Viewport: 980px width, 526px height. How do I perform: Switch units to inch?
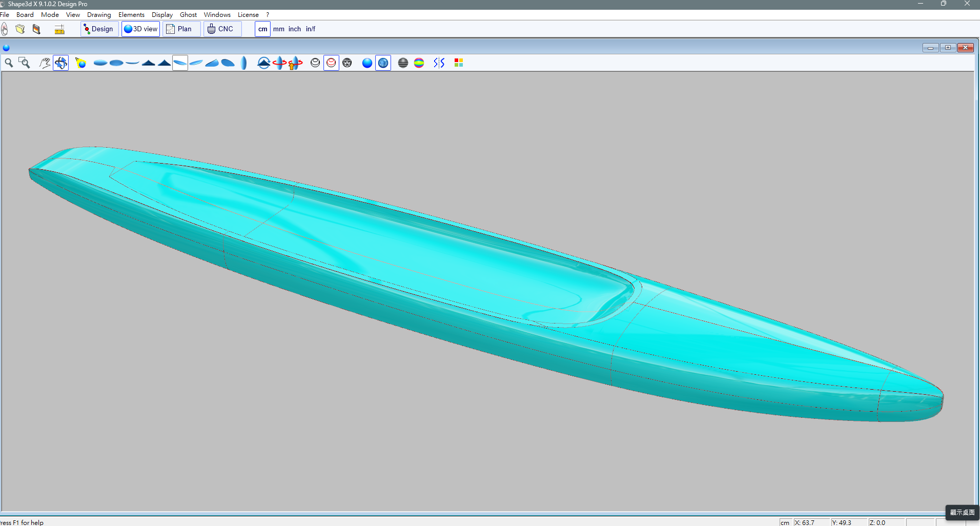click(294, 29)
